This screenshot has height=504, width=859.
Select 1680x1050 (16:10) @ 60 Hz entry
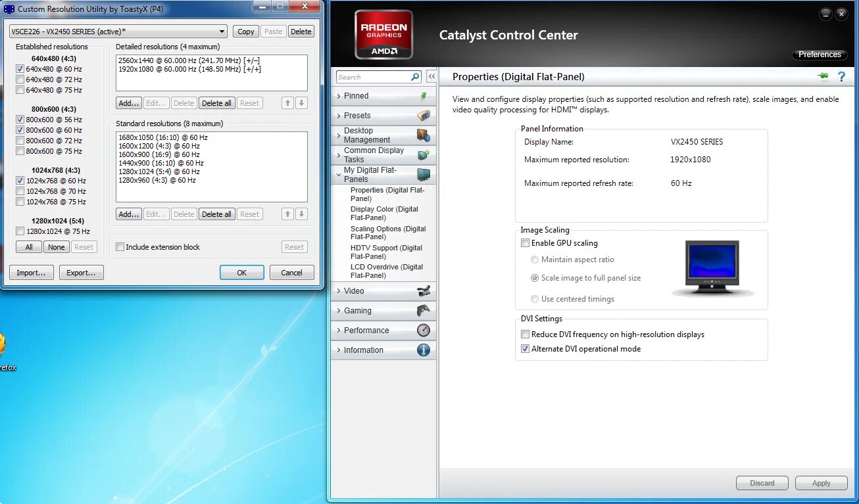point(163,137)
